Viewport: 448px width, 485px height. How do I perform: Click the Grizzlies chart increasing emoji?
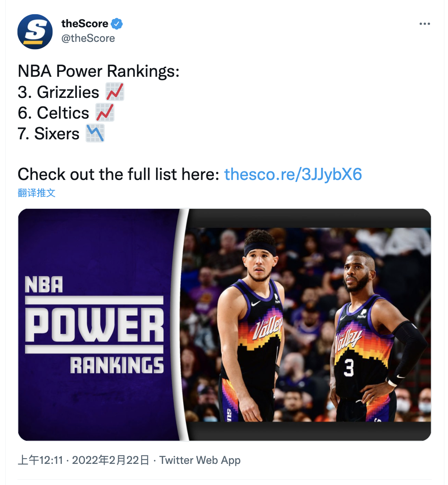[115, 92]
